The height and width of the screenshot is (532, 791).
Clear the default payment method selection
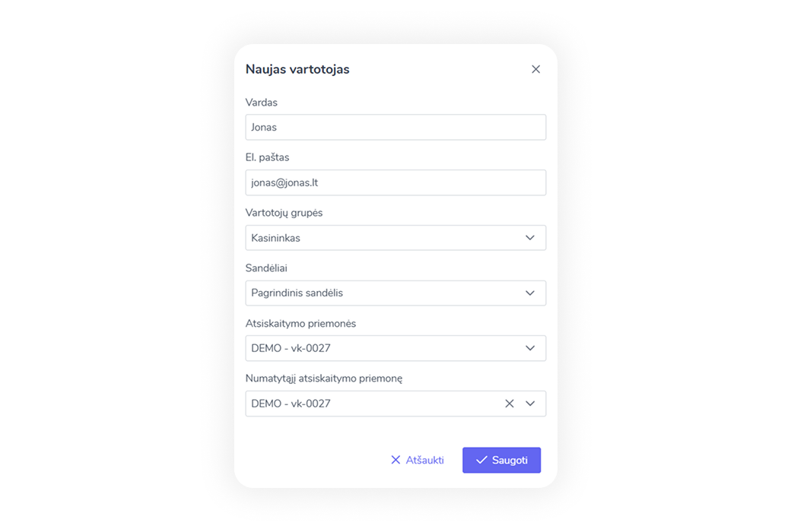click(510, 404)
